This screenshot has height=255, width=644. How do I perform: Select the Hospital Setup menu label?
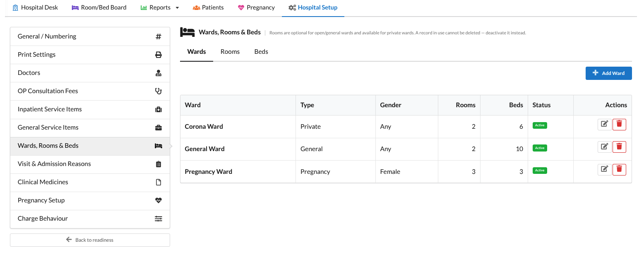[317, 7]
